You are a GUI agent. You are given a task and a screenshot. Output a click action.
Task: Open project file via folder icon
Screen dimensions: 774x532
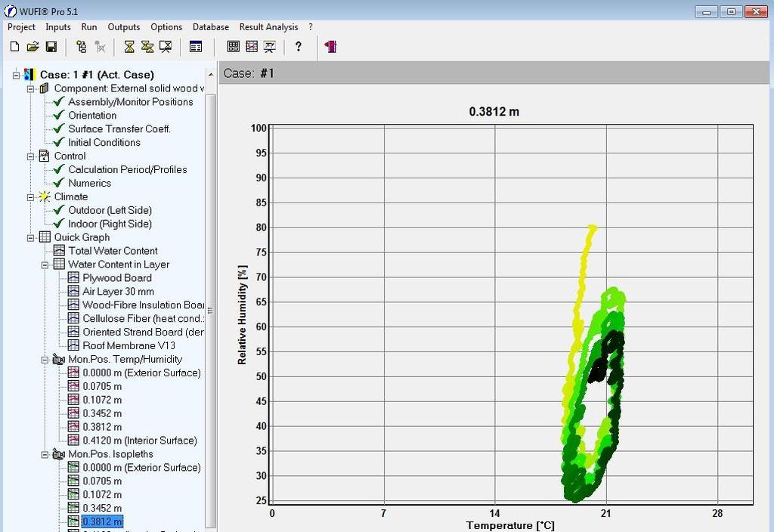tap(33, 46)
